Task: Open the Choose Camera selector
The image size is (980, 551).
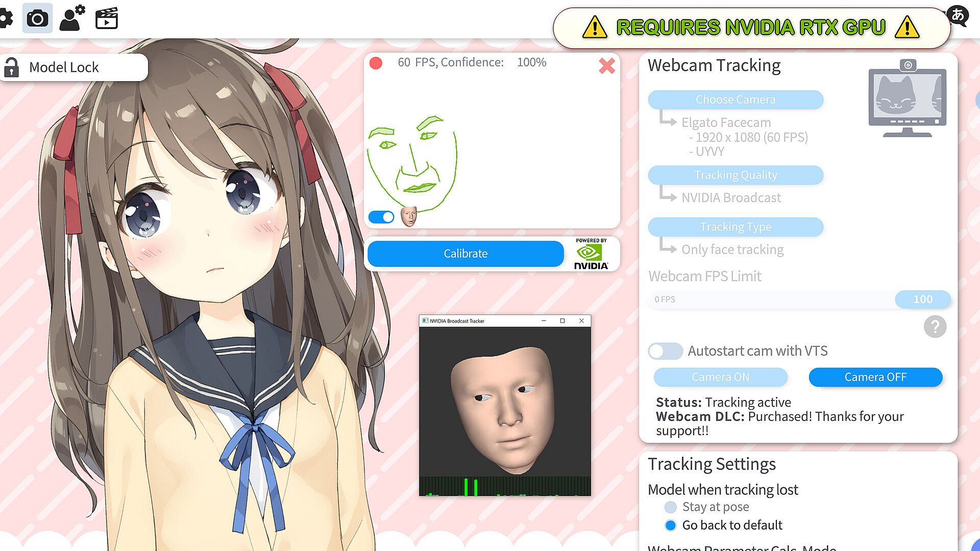Action: point(735,99)
